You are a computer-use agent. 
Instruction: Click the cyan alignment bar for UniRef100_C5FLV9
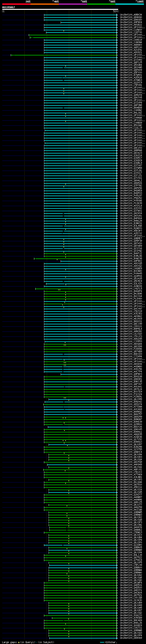pos(83,565)
